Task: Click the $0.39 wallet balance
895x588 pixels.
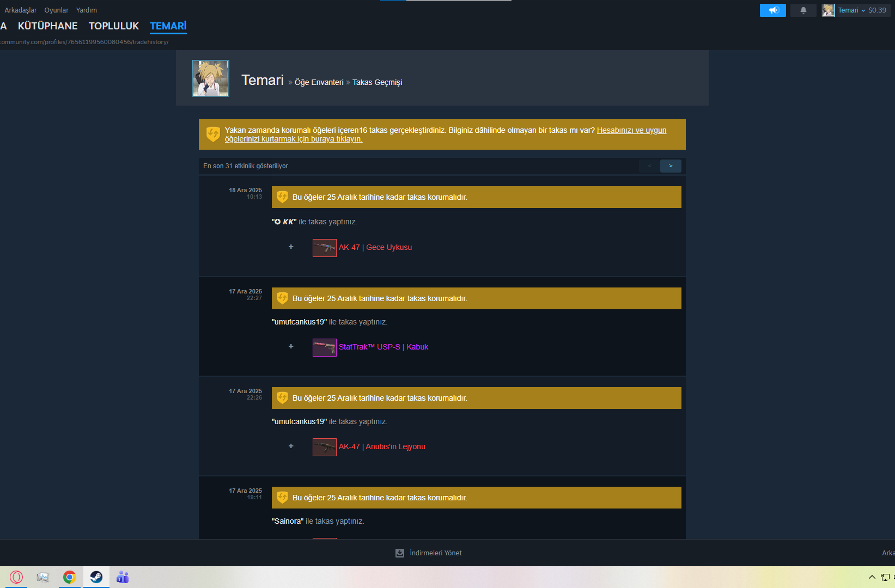Action: pyautogui.click(x=877, y=10)
